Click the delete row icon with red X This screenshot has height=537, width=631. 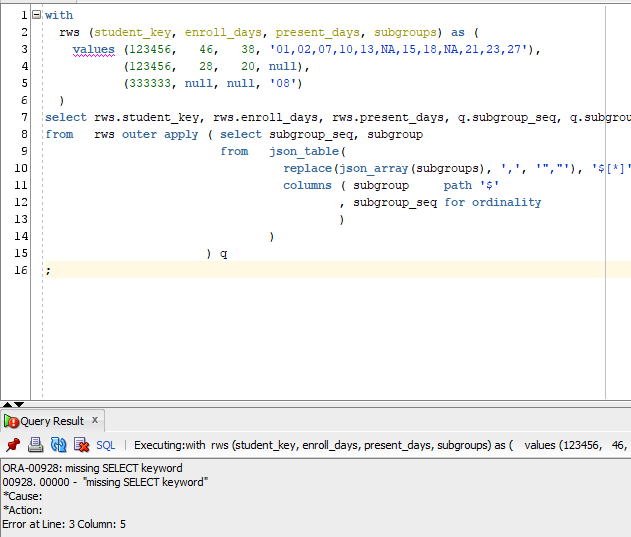[x=81, y=445]
